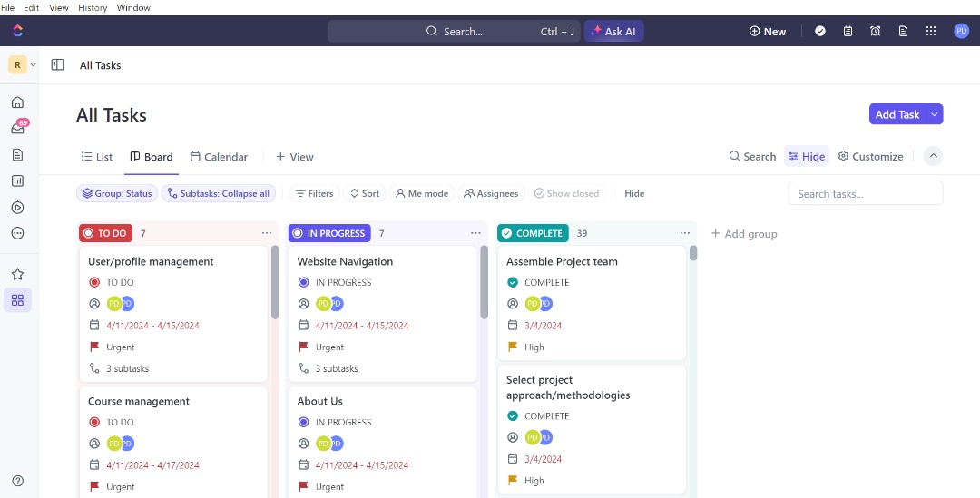Switch to the Calendar view tab
Viewport: 980px width, 498px height.
(219, 157)
